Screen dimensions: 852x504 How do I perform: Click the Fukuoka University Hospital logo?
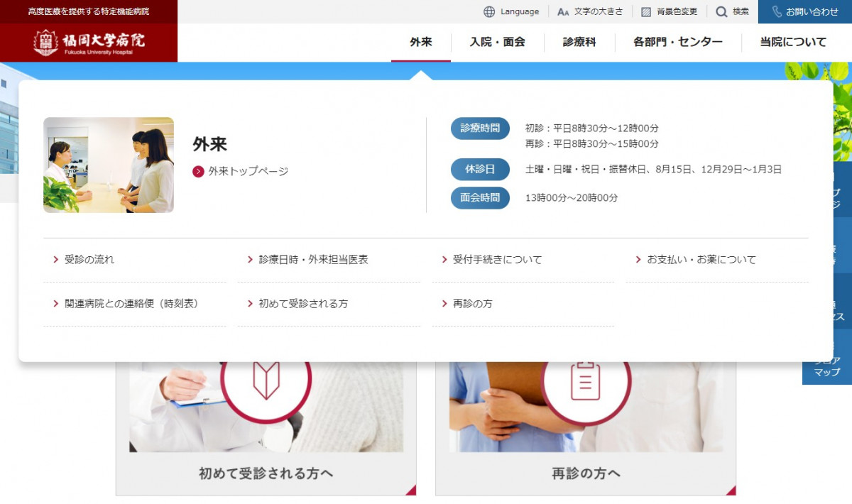(89, 43)
